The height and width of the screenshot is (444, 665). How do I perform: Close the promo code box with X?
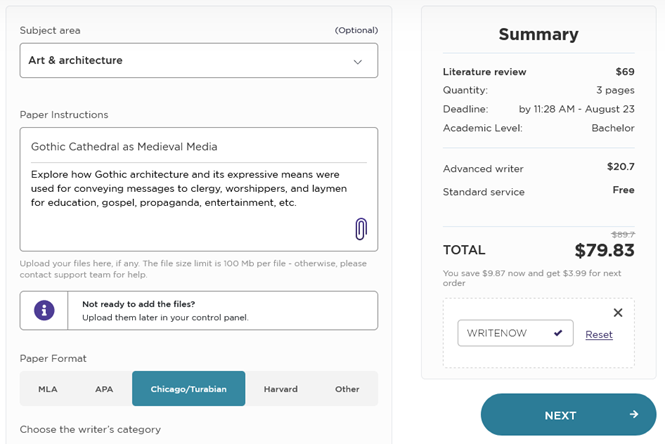[618, 313]
